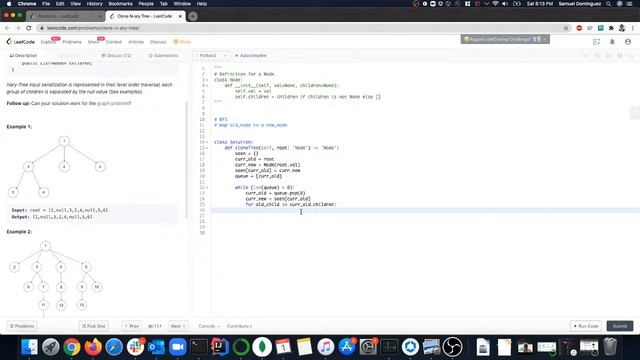Image resolution: width=640 pixels, height=360 pixels.
Task: Reload the page with the refresh icon
Action: point(29,28)
